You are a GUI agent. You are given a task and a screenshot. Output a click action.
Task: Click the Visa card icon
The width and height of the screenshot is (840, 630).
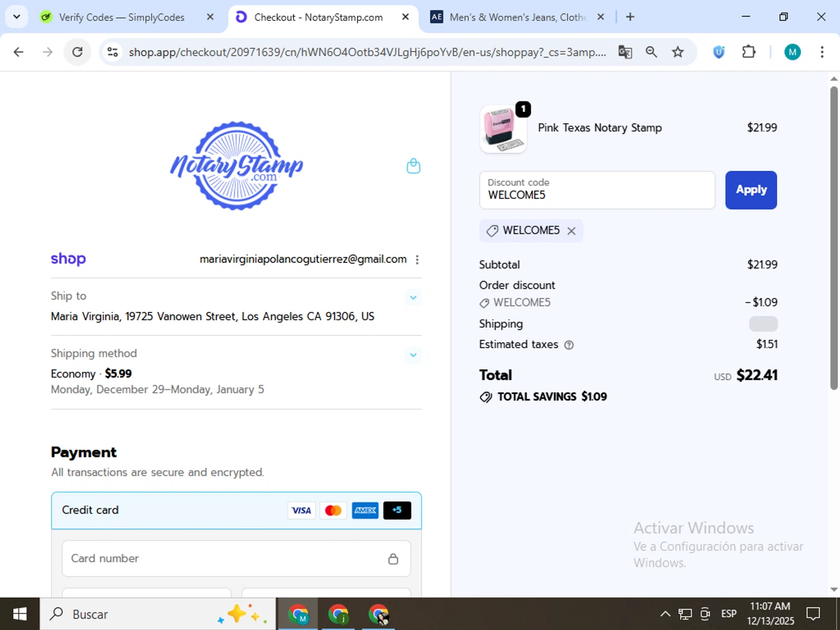(x=301, y=510)
